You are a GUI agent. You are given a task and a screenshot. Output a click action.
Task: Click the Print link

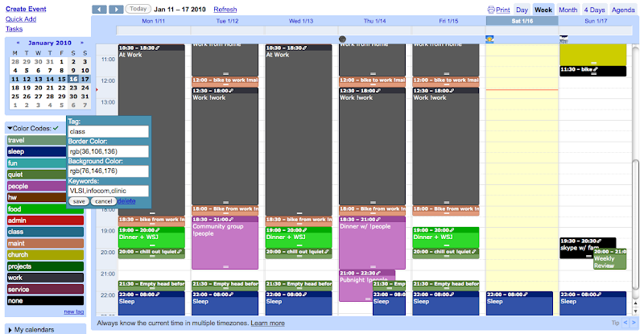tap(502, 10)
